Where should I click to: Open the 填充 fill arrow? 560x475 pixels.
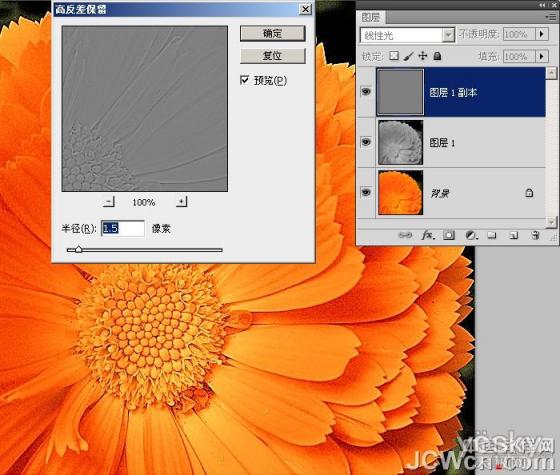click(542, 56)
